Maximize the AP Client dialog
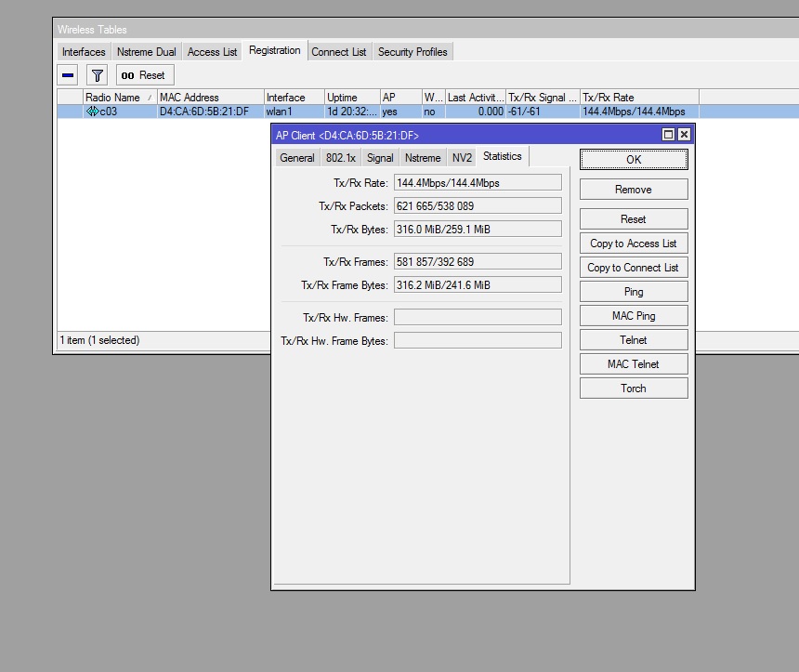Screen dimensions: 799x672 668,135
